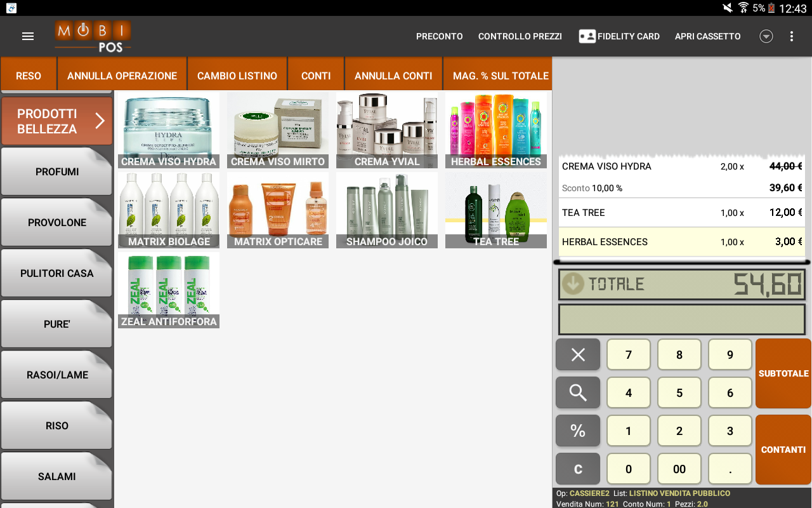
Task: Tap keypad digit 3
Action: click(730, 431)
